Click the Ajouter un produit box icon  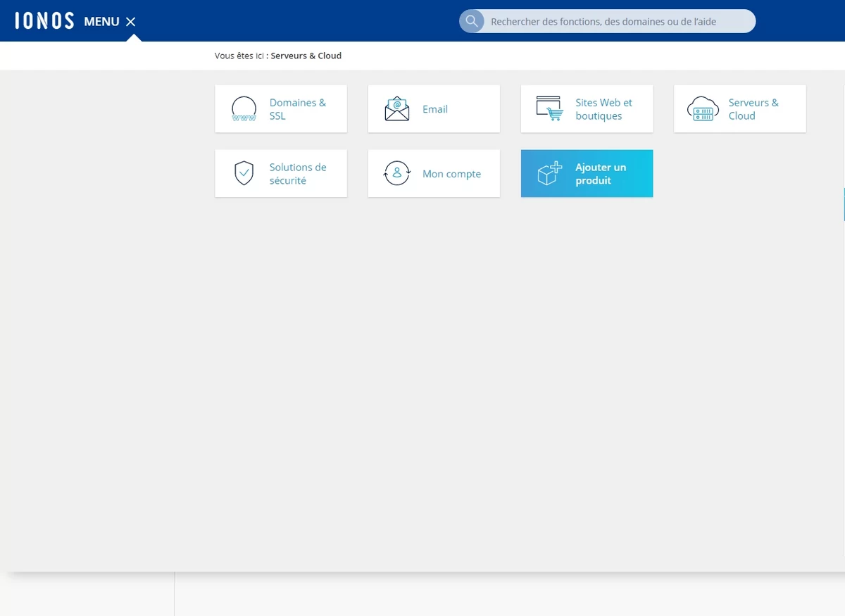pyautogui.click(x=550, y=173)
